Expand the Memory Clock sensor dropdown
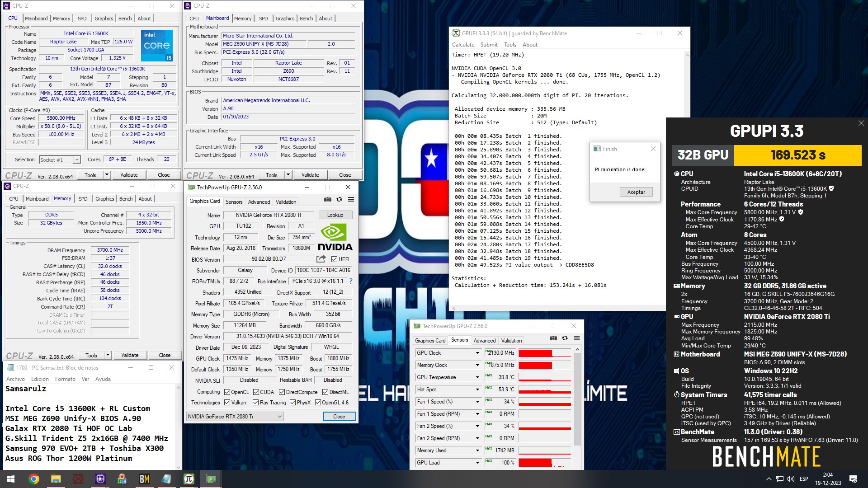 [x=477, y=365]
